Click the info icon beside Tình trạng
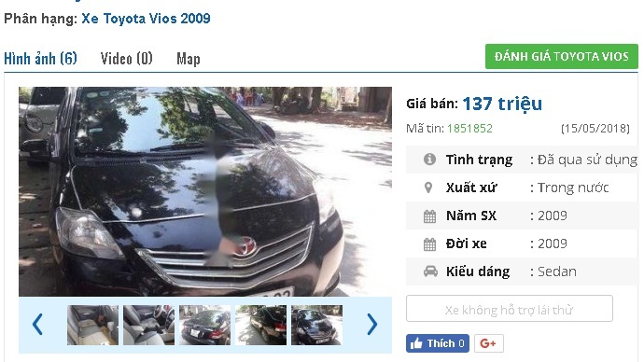The image size is (644, 362). [x=429, y=160]
